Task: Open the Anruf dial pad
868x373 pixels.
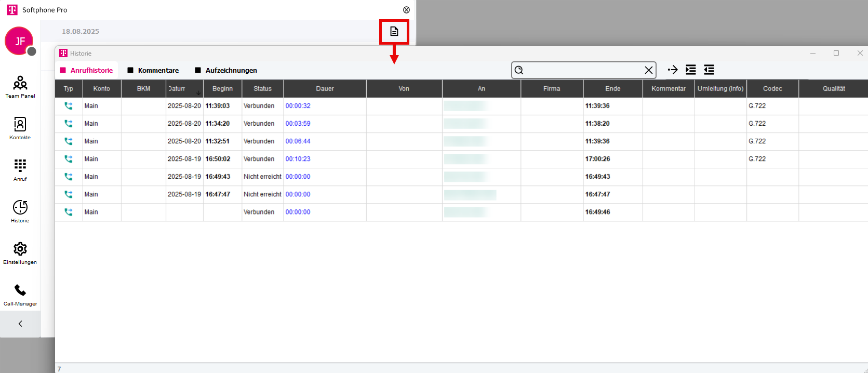Action: coord(20,169)
